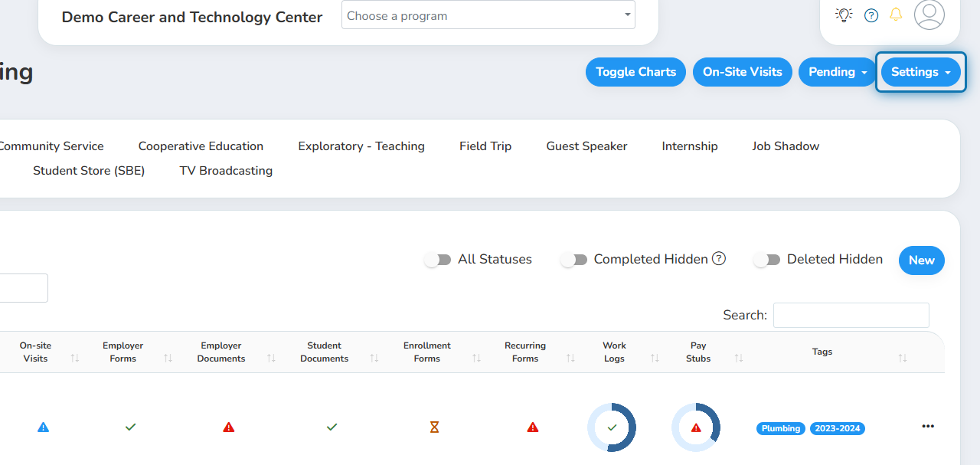Open the Choose a program dropdown
Image resolution: width=980 pixels, height=465 pixels.
coord(488,15)
